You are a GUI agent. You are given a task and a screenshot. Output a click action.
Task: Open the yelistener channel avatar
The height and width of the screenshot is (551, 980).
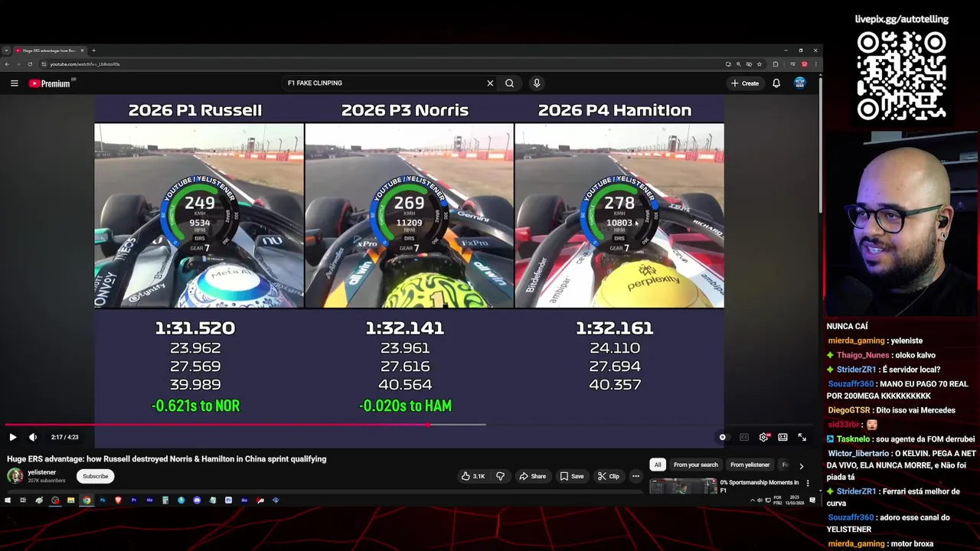[15, 476]
